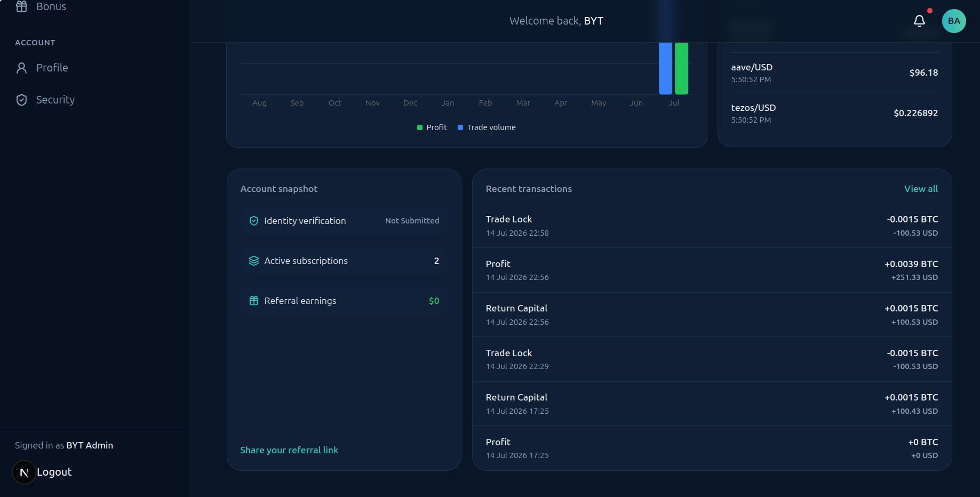Select Trade Lock transaction at 22:58

[712, 226]
